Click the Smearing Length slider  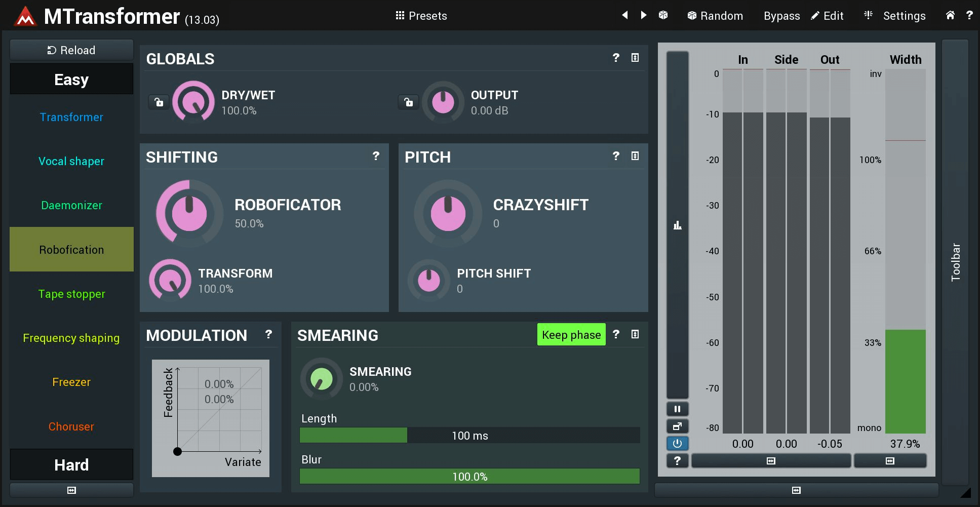point(469,436)
